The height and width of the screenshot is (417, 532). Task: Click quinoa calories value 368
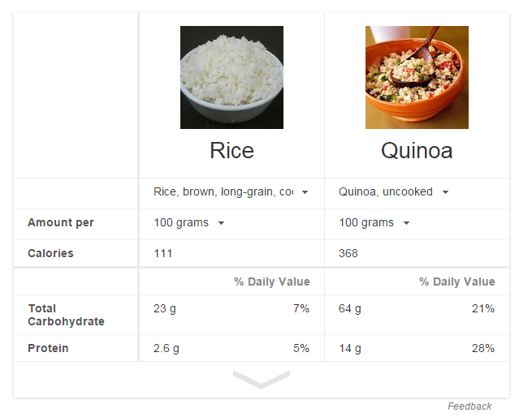pos(348,253)
